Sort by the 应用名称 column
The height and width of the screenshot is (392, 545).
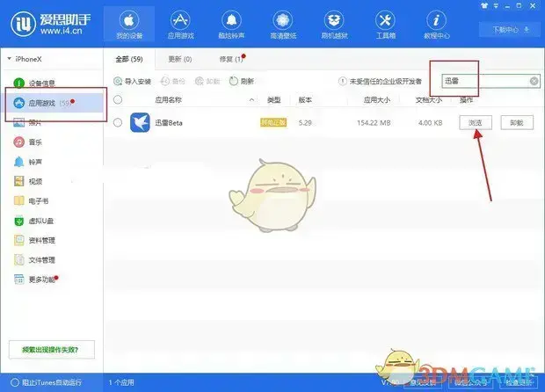tap(168, 100)
